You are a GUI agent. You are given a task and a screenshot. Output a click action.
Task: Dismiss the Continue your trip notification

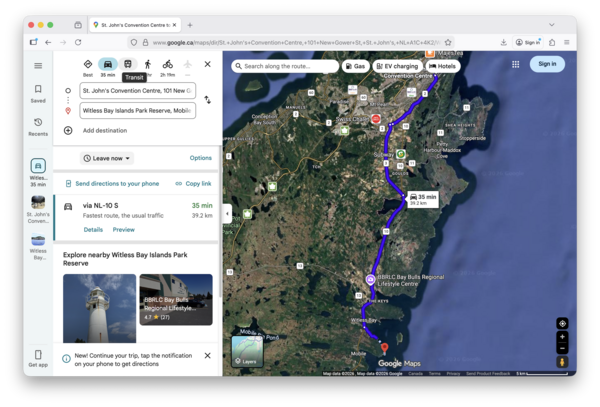pos(207,355)
